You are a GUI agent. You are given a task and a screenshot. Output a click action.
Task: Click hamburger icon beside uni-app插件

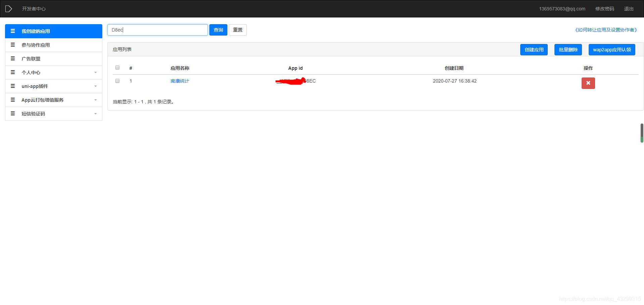pyautogui.click(x=13, y=86)
